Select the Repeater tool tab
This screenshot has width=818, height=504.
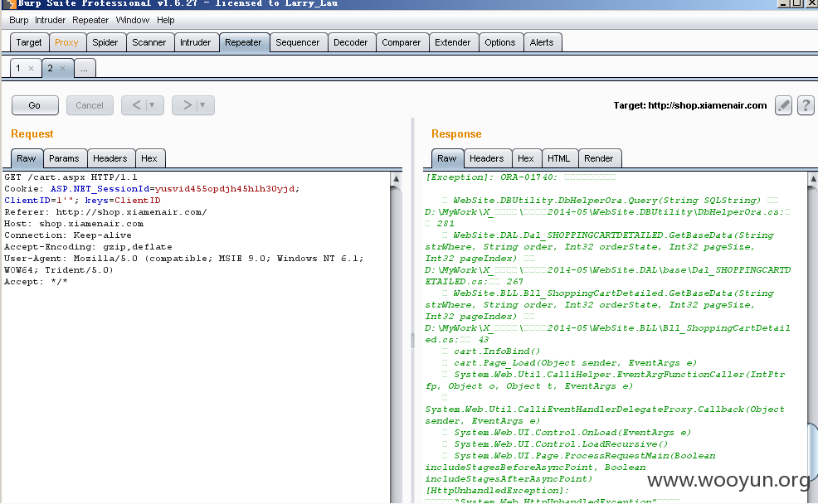coord(243,42)
